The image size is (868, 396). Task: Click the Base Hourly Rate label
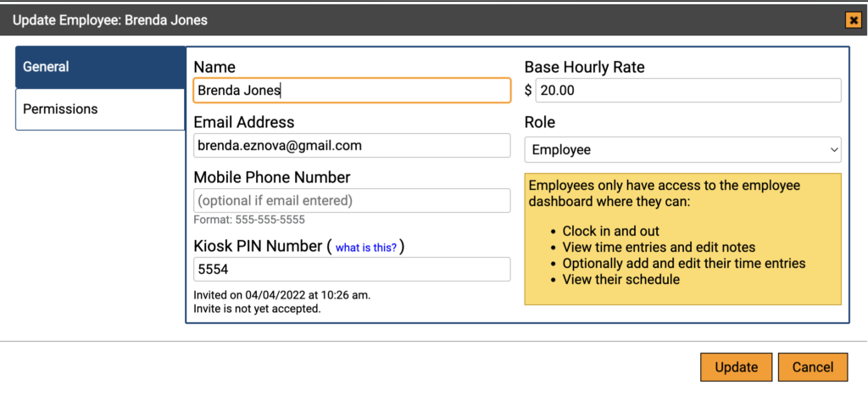[585, 67]
